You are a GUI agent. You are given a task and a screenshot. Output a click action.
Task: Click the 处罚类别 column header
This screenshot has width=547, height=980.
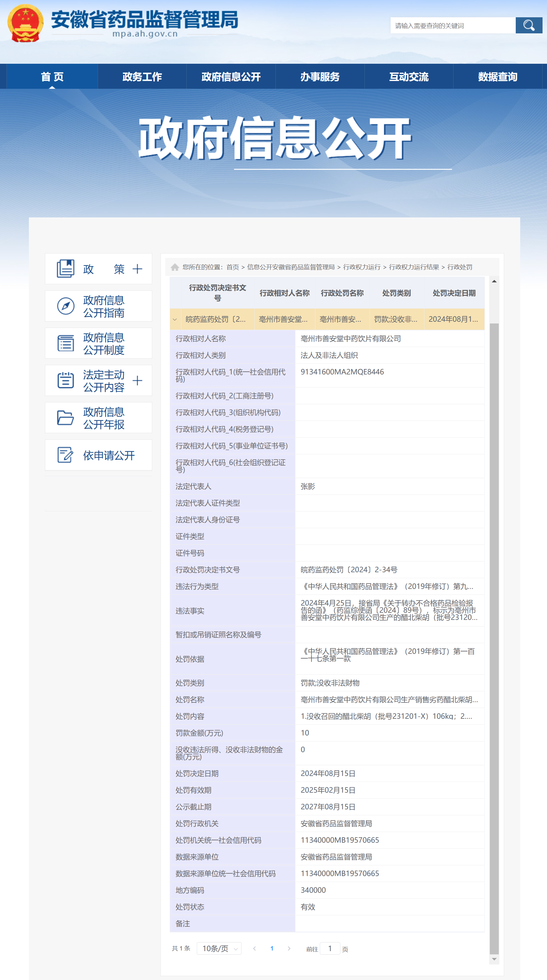(397, 293)
